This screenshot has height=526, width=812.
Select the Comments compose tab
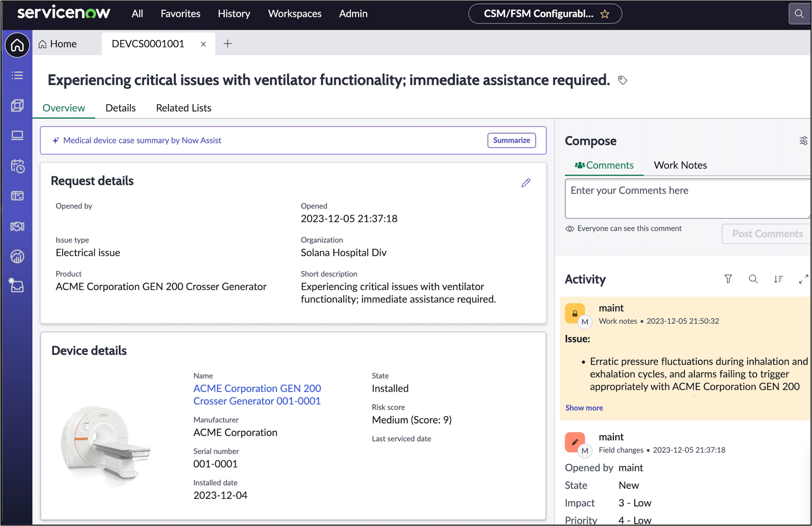604,165
